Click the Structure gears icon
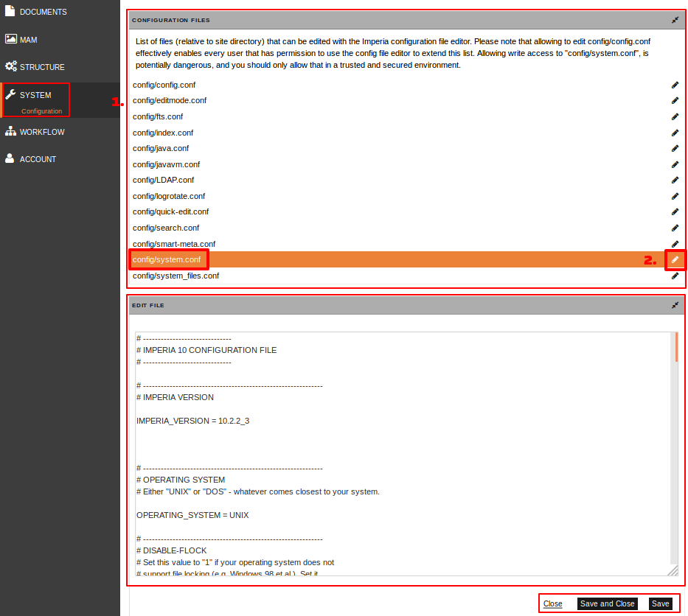This screenshot has width=688, height=616. [x=10, y=66]
